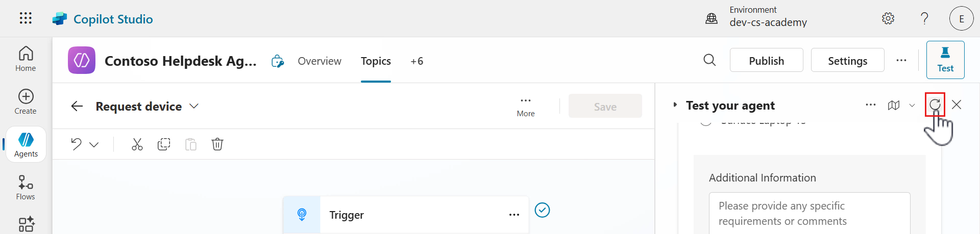Open the undo history dropdown arrow
The image size is (980, 234).
94,145
